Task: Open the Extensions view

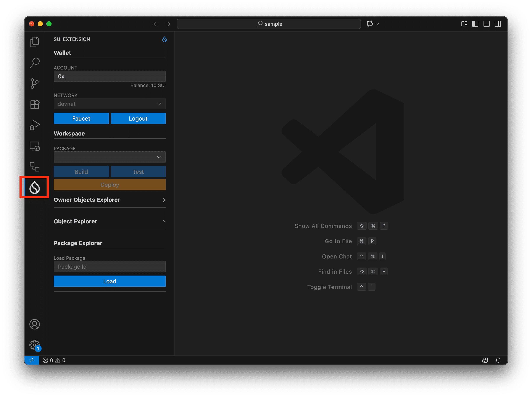Action: pyautogui.click(x=35, y=105)
